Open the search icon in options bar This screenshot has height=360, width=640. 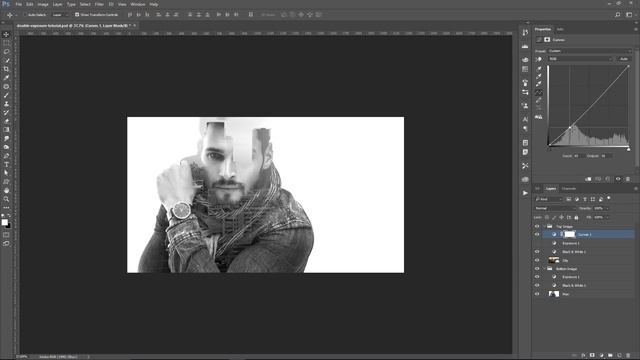click(618, 15)
